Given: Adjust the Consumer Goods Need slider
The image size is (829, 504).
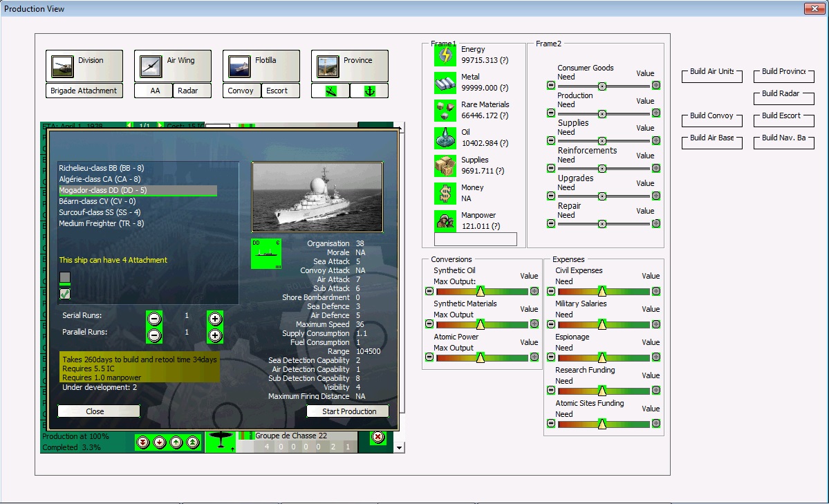Looking at the screenshot, I should tap(602, 85).
